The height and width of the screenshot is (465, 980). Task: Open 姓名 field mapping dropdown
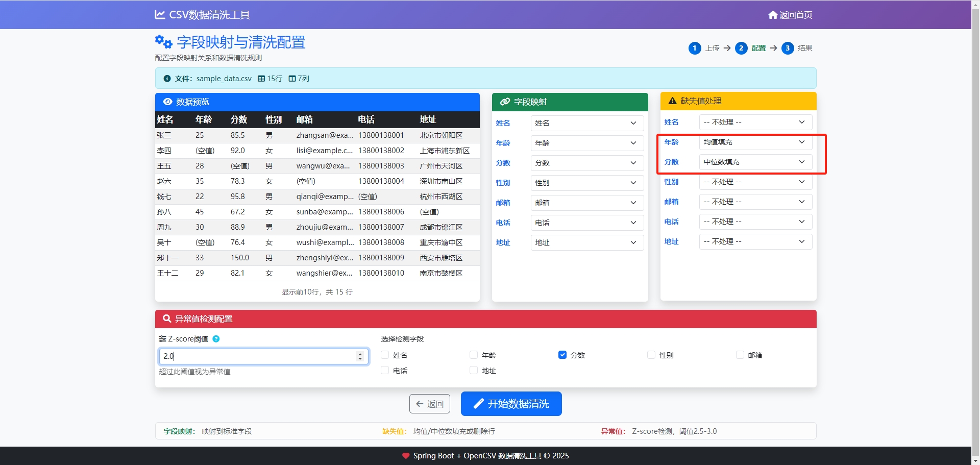pyautogui.click(x=587, y=123)
